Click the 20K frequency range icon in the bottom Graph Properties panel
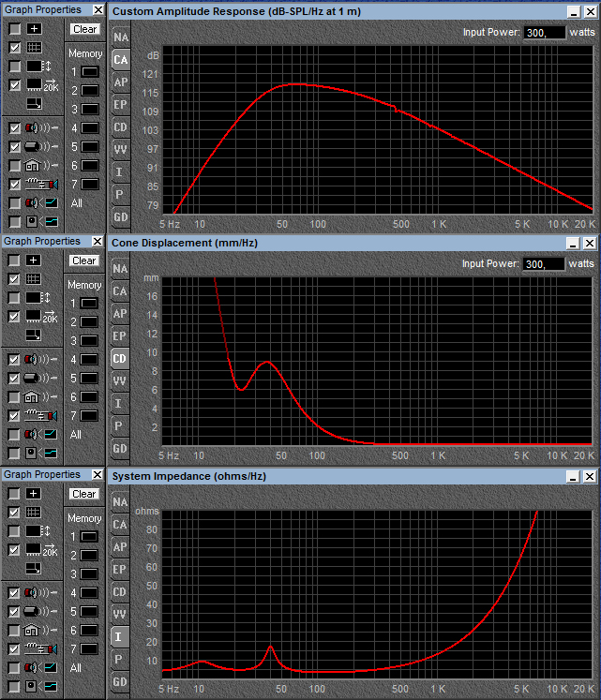The width and height of the screenshot is (601, 700). pos(41,549)
